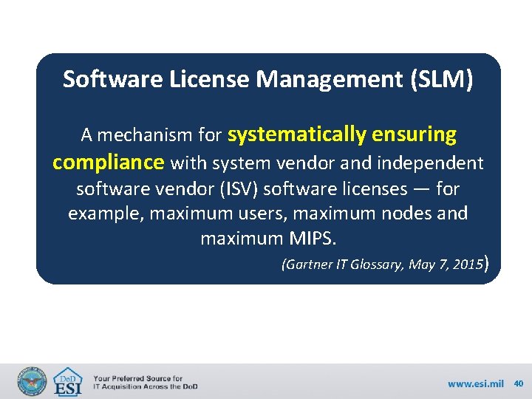
Task: Click the yellow word 'compliance'
Action: click(109, 163)
